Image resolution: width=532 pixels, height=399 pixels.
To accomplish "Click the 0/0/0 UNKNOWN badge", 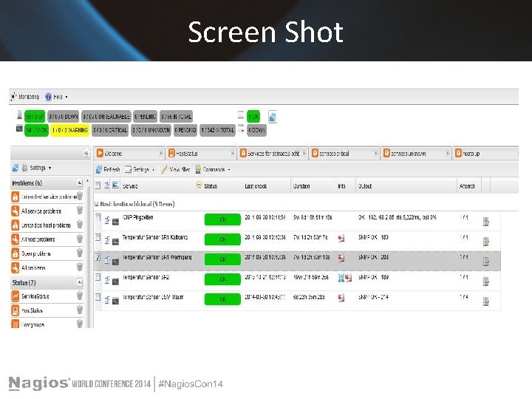I will click(151, 130).
